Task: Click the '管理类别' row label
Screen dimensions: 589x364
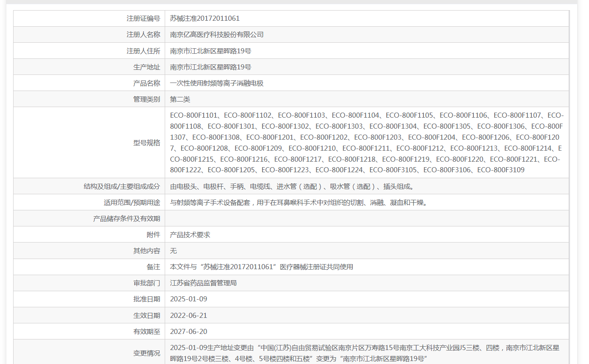Action: 147,99
